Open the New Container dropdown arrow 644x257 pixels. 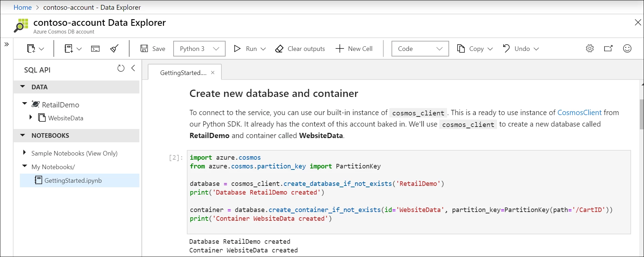click(x=42, y=49)
